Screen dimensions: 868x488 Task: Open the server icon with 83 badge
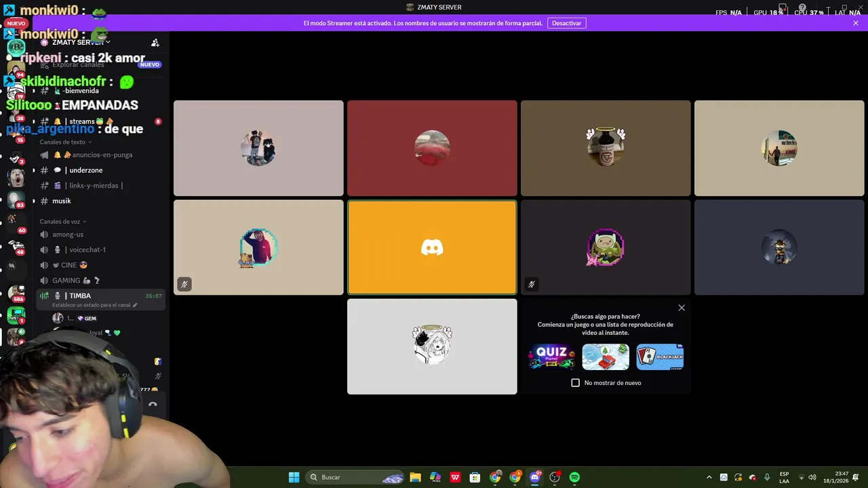(x=16, y=200)
